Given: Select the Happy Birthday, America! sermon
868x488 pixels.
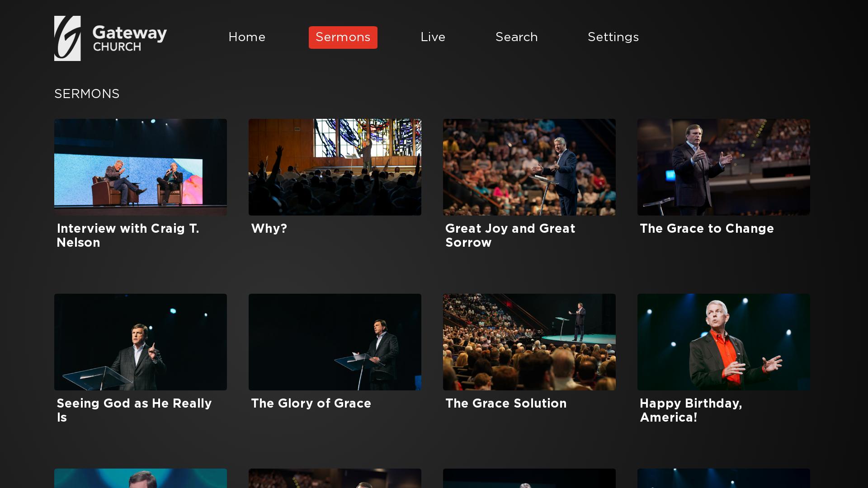Looking at the screenshot, I should (x=723, y=342).
